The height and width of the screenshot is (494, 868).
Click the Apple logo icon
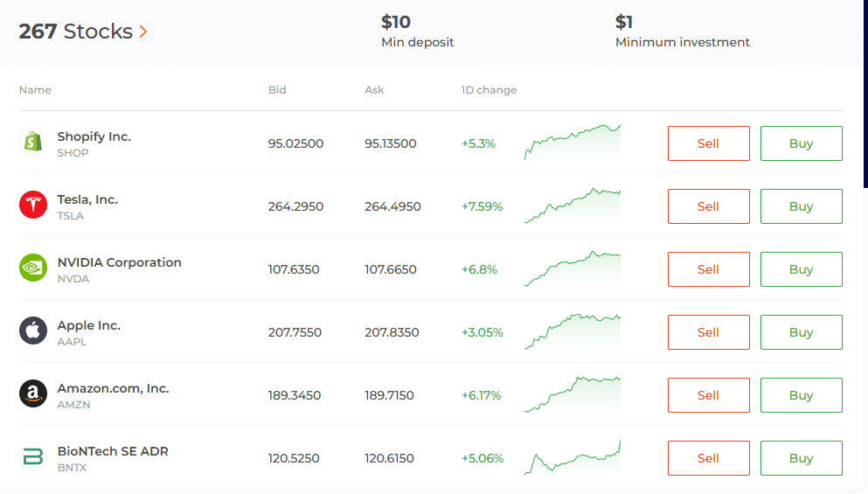tap(33, 332)
